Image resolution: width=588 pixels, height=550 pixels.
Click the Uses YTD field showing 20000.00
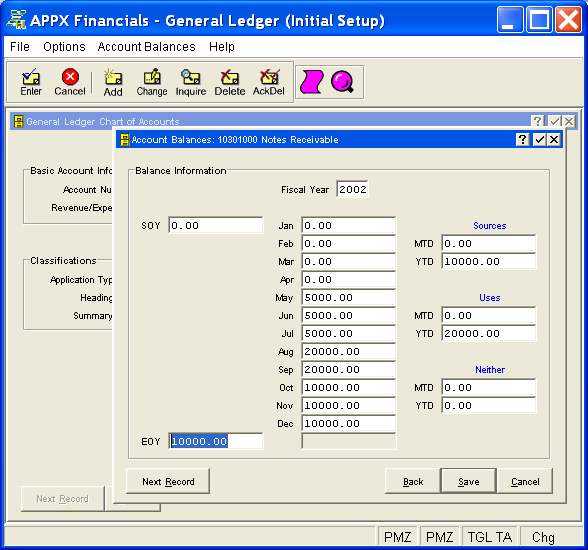[489, 333]
